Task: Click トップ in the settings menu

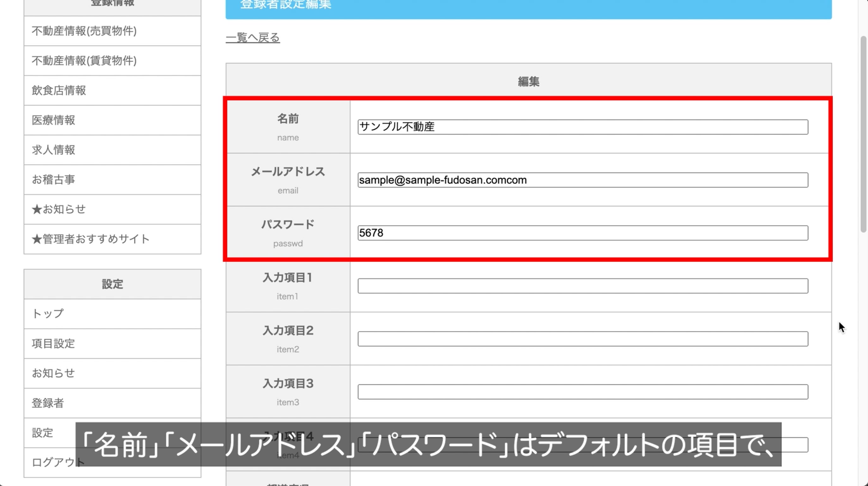Action: tap(112, 314)
